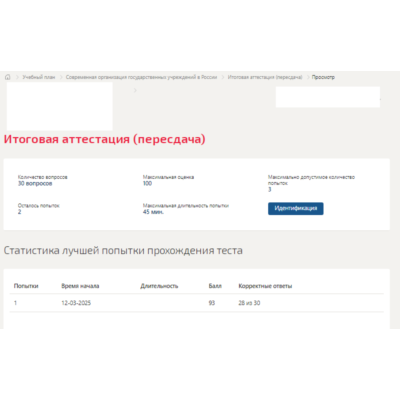Click the Балл column header
The width and height of the screenshot is (400, 400).
[215, 286]
